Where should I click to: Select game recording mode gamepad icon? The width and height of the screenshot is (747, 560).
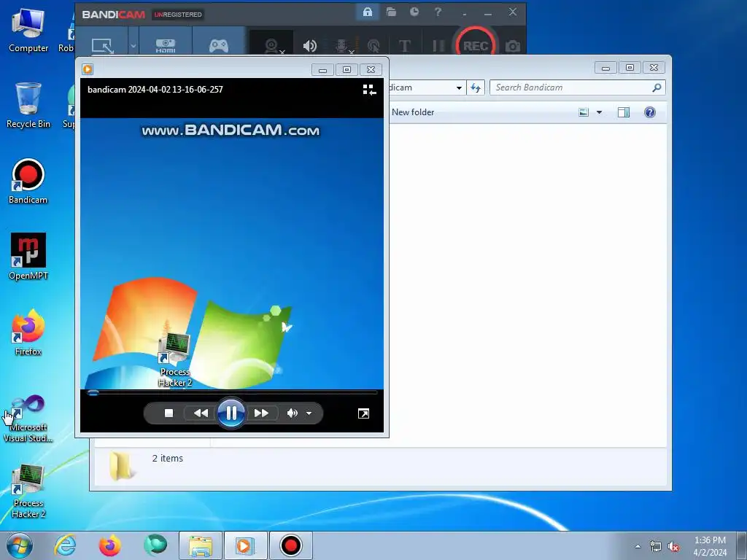click(219, 46)
